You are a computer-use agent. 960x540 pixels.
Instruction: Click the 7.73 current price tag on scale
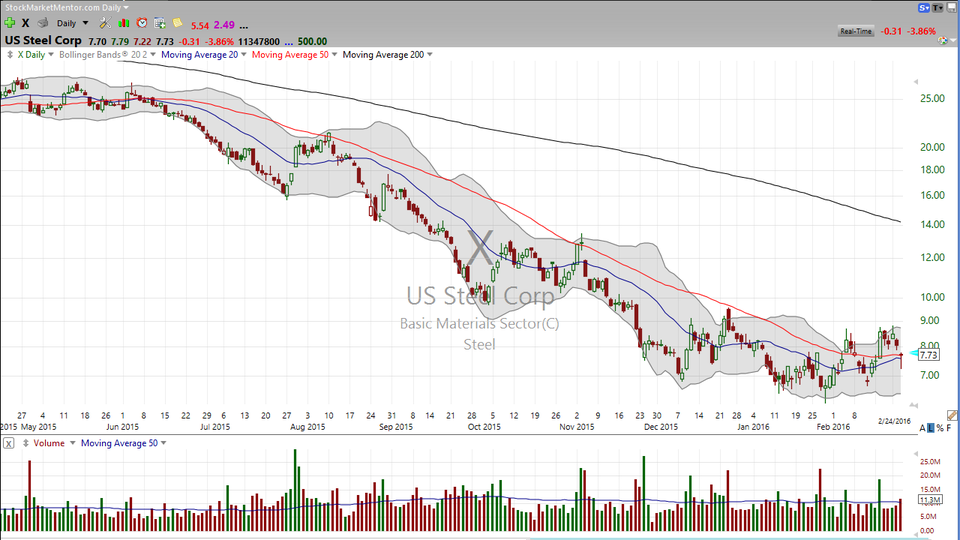pyautogui.click(x=929, y=355)
